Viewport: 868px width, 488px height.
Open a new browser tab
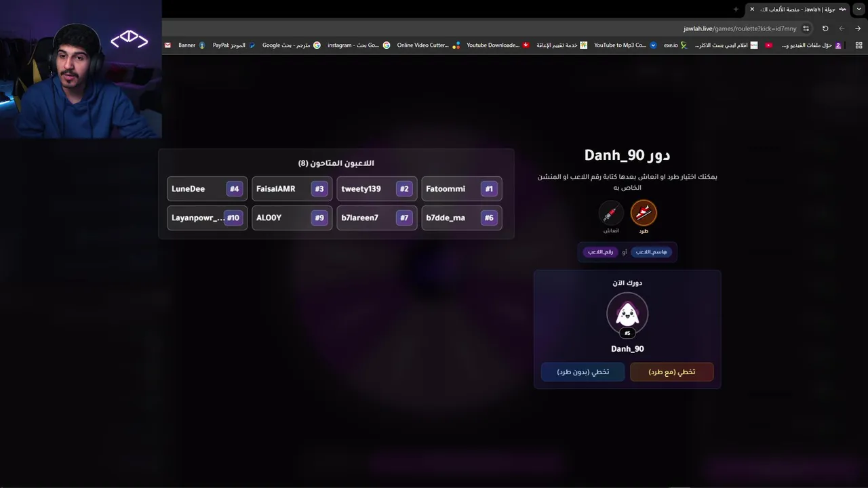(x=736, y=9)
